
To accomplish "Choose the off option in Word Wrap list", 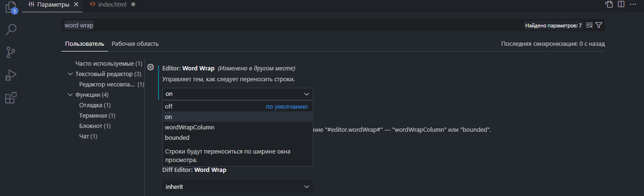I will coord(168,107).
